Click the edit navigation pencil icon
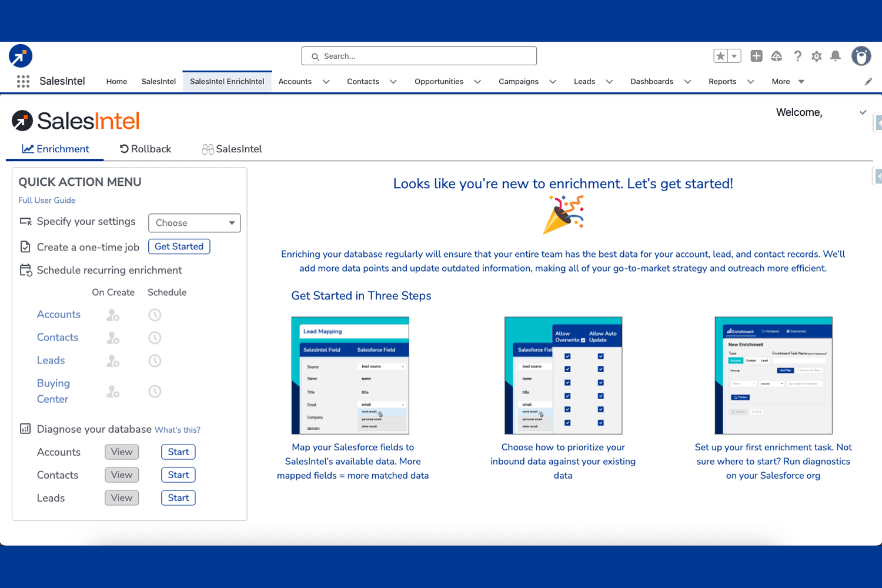The width and height of the screenshot is (882, 588). pos(868,82)
